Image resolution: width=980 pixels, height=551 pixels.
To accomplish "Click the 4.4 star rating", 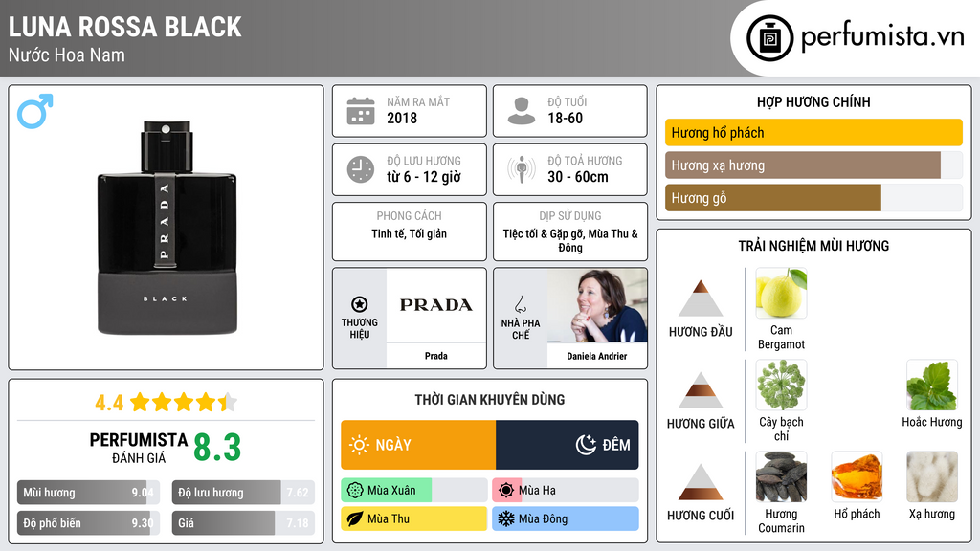I will pyautogui.click(x=166, y=403).
